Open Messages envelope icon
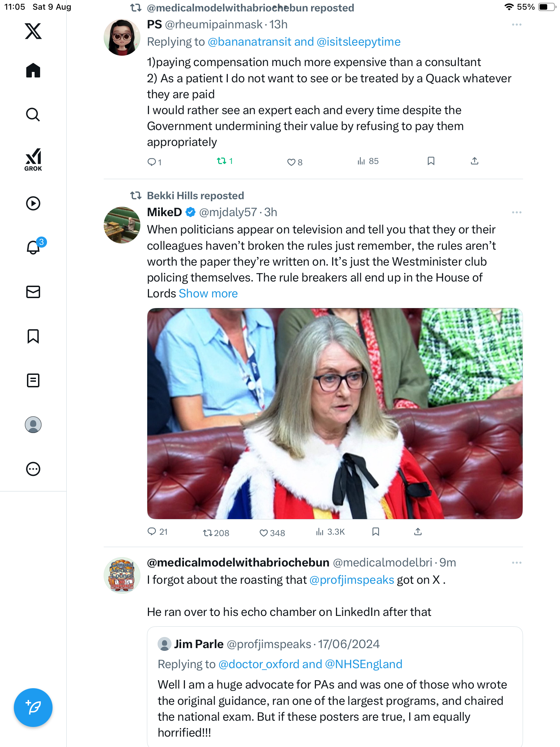Viewport: 560px width, 747px height. 33,292
